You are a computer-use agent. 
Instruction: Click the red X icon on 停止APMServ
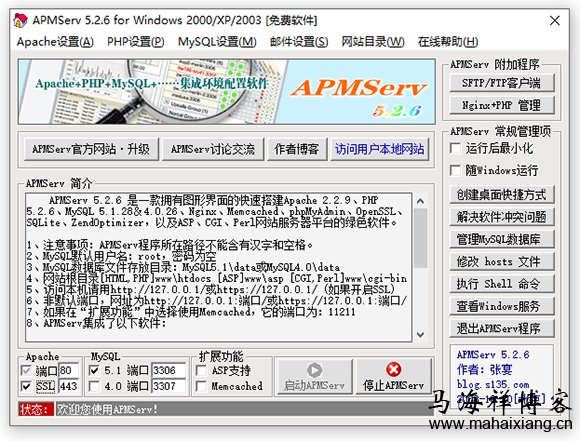(x=393, y=369)
